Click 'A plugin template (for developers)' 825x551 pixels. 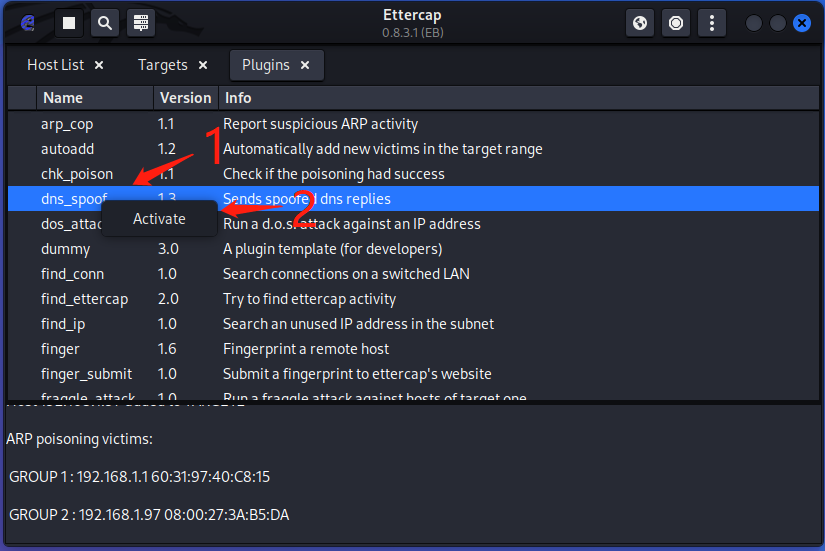coord(333,249)
